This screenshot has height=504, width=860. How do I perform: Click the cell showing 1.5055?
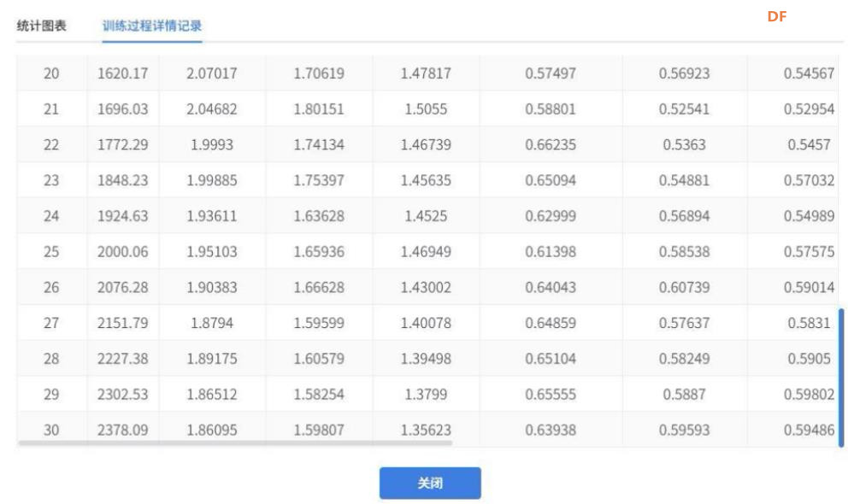pos(426,109)
